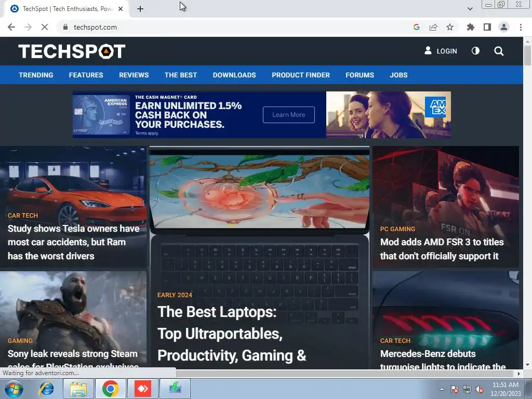Viewport: 532px width, 399px height.
Task: Go back with the browser back arrow
Action: click(x=11, y=27)
